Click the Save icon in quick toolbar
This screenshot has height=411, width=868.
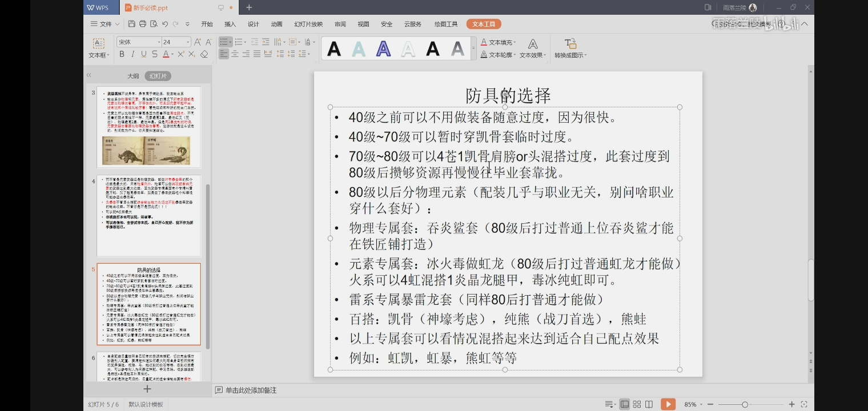point(132,24)
